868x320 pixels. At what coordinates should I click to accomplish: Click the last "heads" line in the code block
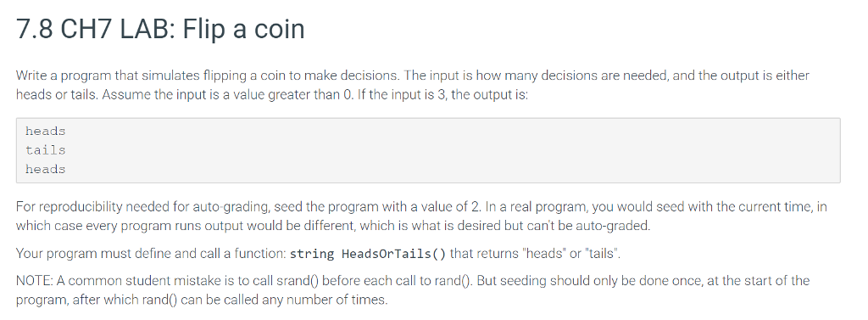point(46,169)
